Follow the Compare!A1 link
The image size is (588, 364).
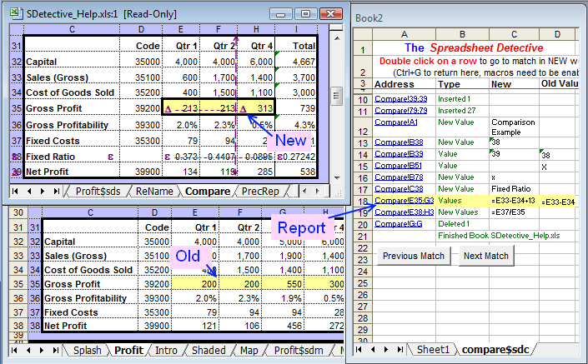click(395, 122)
